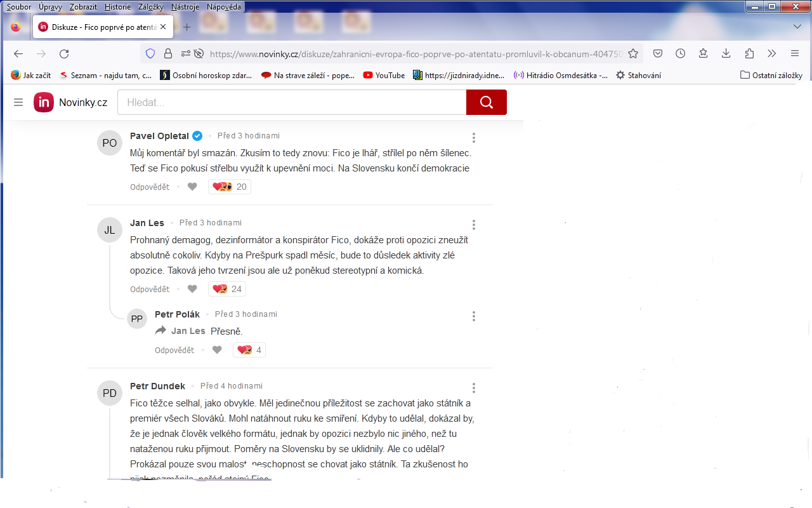
Task: Bookmark this page with star icon
Action: click(632, 54)
